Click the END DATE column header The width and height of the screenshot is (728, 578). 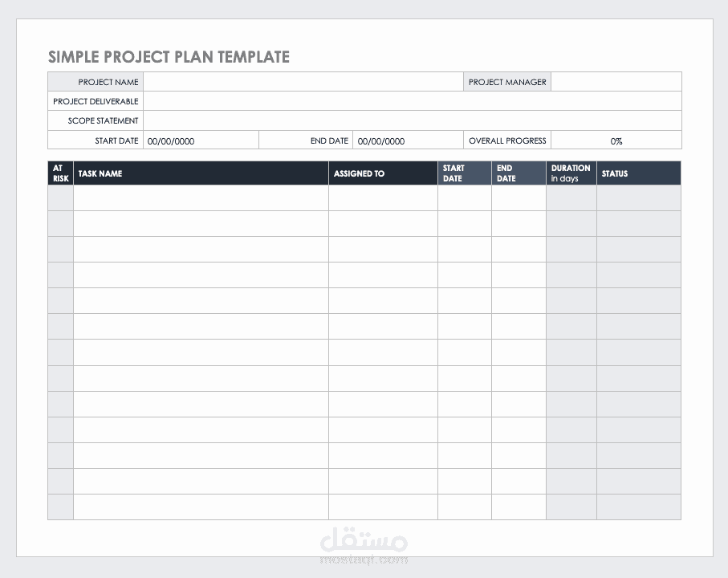point(519,173)
